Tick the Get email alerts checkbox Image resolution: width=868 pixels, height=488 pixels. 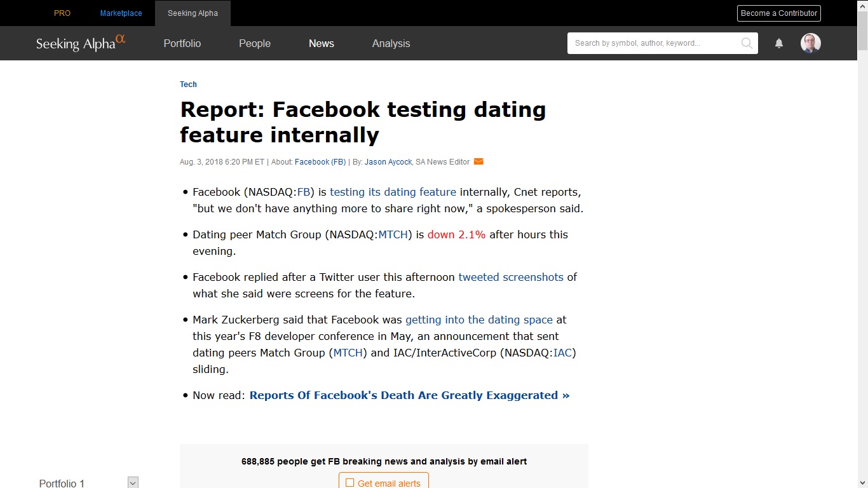[x=349, y=483]
